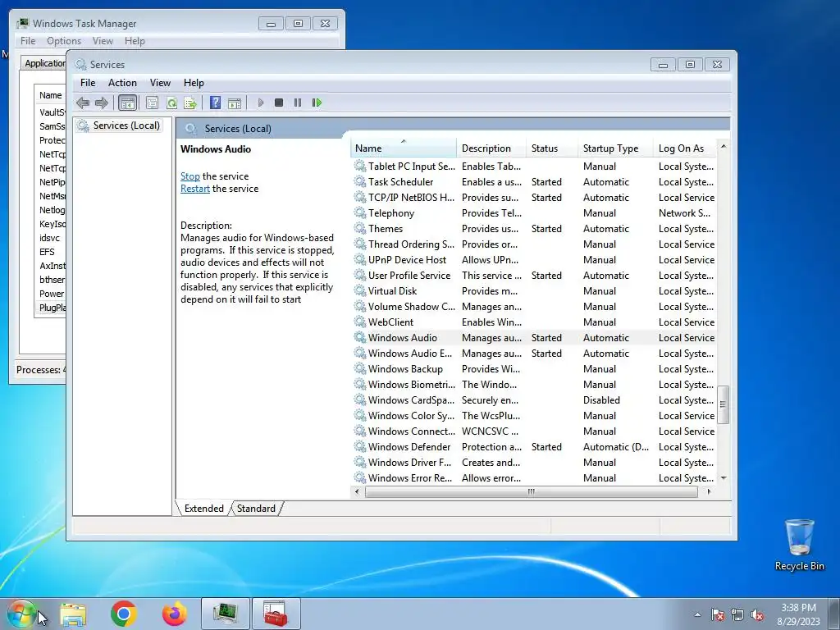
Task: Click the horizontal scrollbar left arrow
Action: (358, 491)
